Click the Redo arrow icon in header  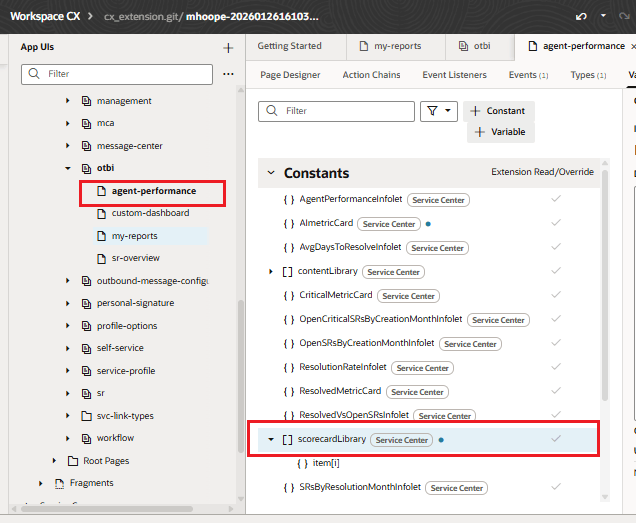point(624,16)
